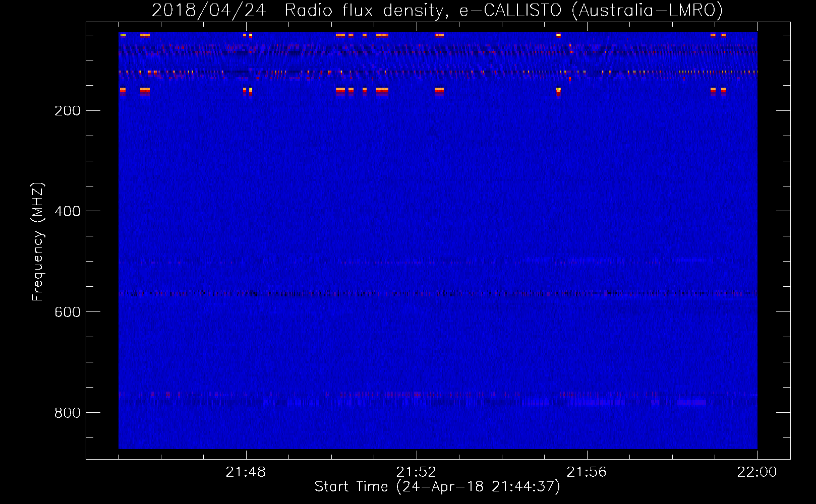Click the '21:56' time tick label
Image resolution: width=816 pixels, height=504 pixels.
(x=587, y=472)
